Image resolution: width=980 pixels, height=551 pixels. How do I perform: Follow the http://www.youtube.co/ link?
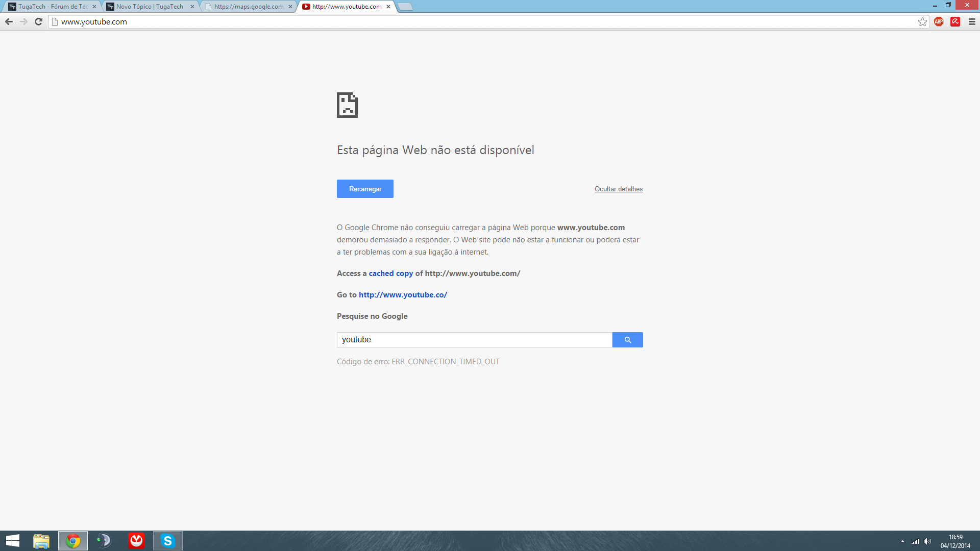coord(403,295)
